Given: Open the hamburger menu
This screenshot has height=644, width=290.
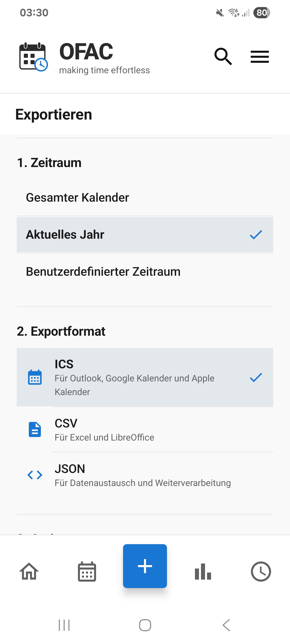Looking at the screenshot, I should coord(260,57).
